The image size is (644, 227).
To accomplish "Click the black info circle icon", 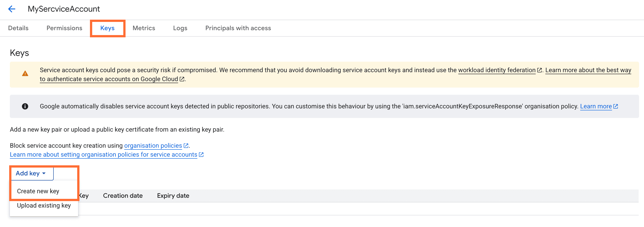I will point(25,106).
